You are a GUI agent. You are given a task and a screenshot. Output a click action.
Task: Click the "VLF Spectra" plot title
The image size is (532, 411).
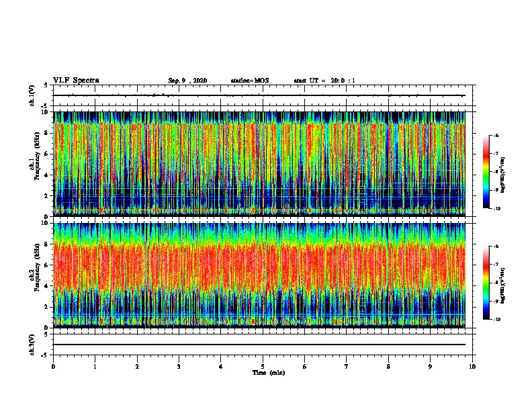coord(76,81)
